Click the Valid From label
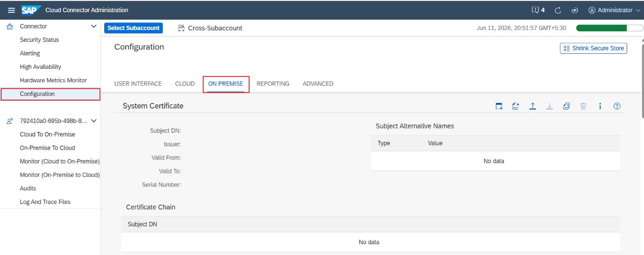Image resolution: width=644 pixels, height=255 pixels. (x=166, y=158)
